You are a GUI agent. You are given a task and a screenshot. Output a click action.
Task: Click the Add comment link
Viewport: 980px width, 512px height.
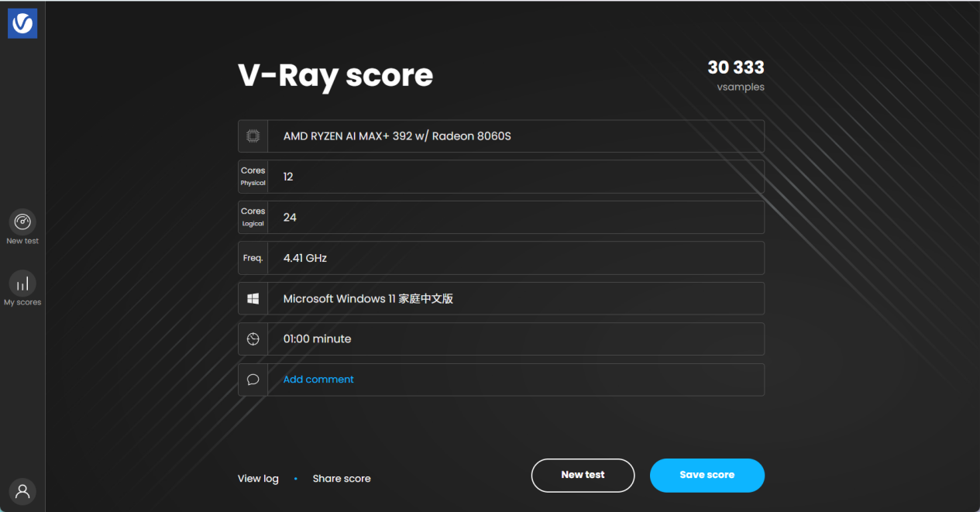pyautogui.click(x=318, y=380)
